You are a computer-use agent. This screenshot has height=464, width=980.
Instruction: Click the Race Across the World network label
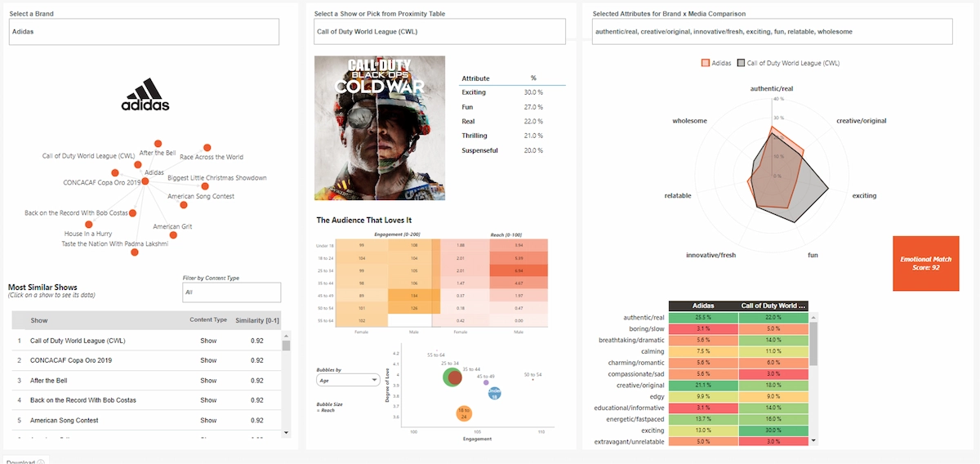click(212, 157)
